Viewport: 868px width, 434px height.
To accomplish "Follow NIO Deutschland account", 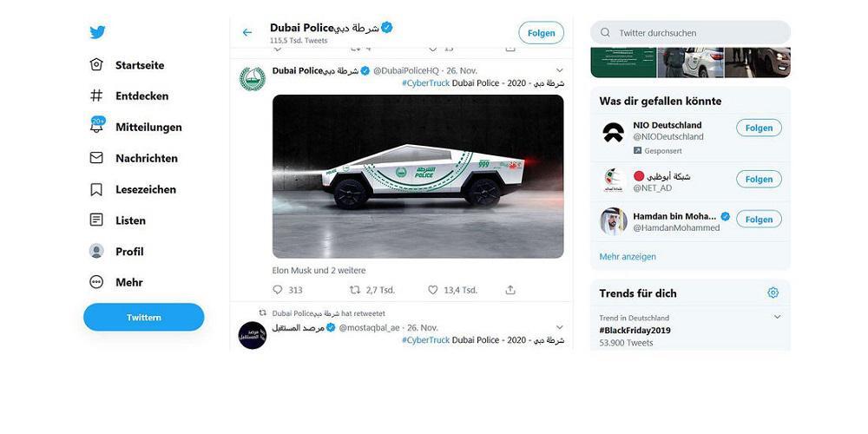I will [x=759, y=128].
